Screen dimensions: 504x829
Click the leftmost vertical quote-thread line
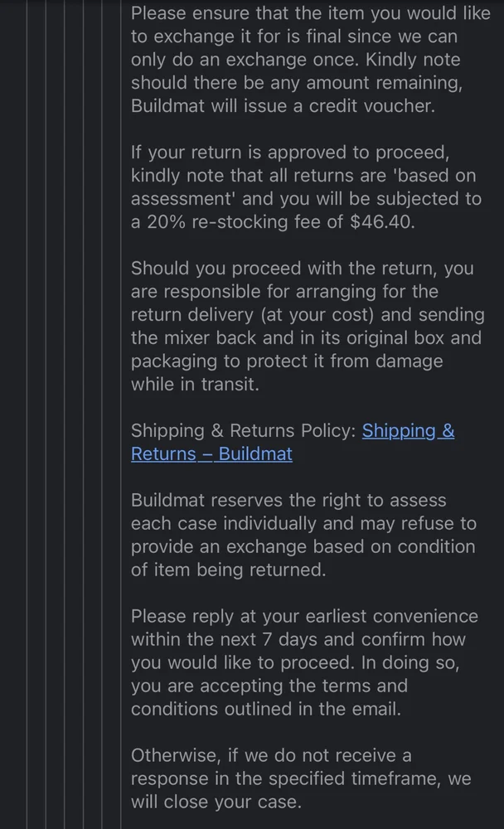pos(27,414)
